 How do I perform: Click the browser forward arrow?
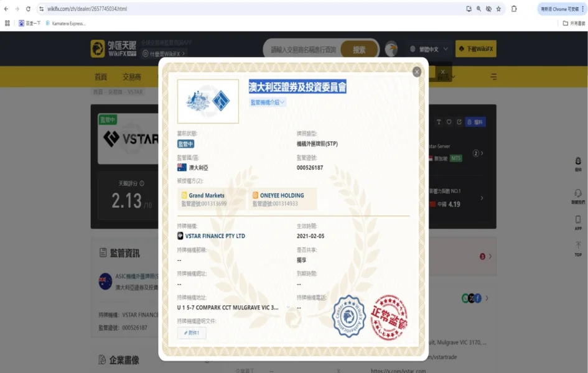tap(17, 9)
